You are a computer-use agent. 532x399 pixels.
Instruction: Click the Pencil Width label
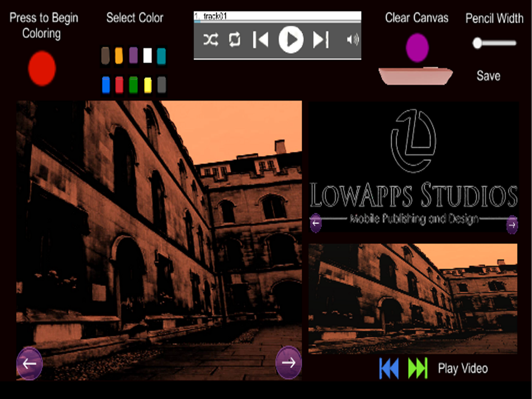(494, 18)
